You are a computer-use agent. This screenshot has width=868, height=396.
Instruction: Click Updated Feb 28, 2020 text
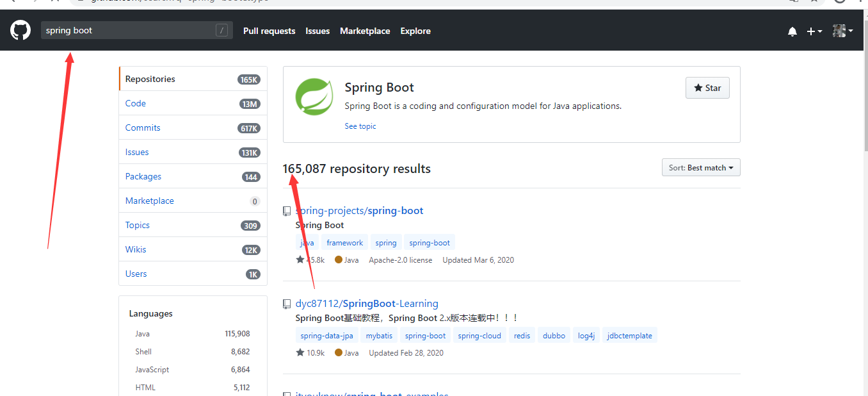pyautogui.click(x=406, y=353)
